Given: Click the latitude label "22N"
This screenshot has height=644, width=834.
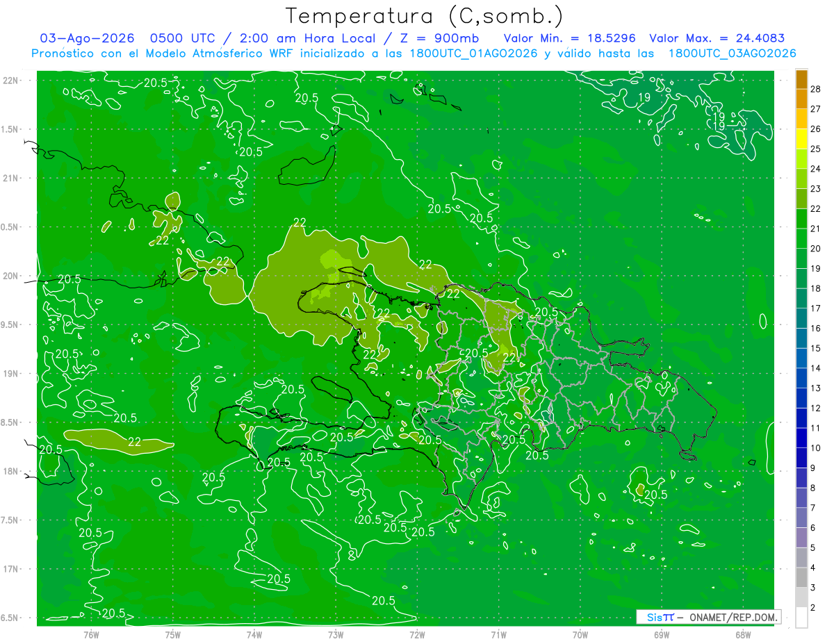Looking at the screenshot, I should pyautogui.click(x=10, y=81).
